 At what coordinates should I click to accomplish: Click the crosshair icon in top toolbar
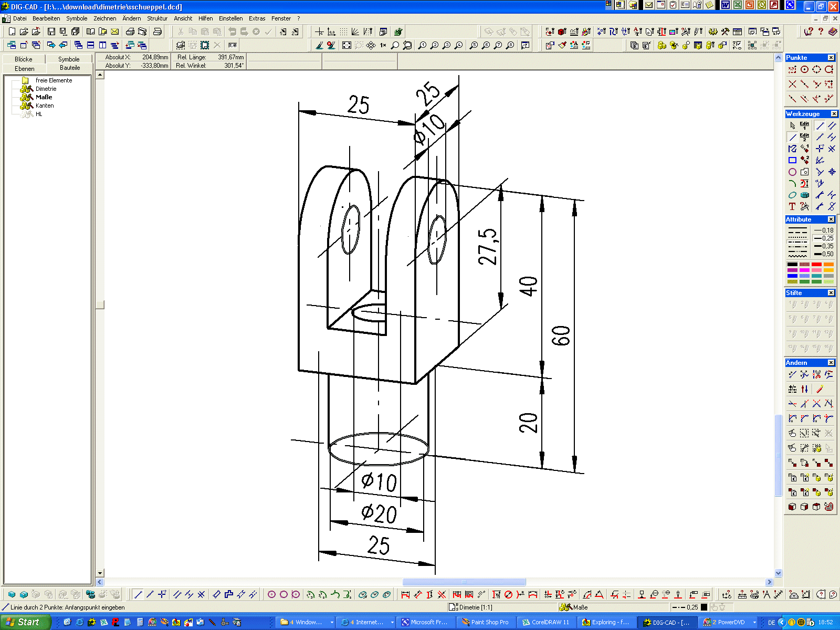[319, 31]
